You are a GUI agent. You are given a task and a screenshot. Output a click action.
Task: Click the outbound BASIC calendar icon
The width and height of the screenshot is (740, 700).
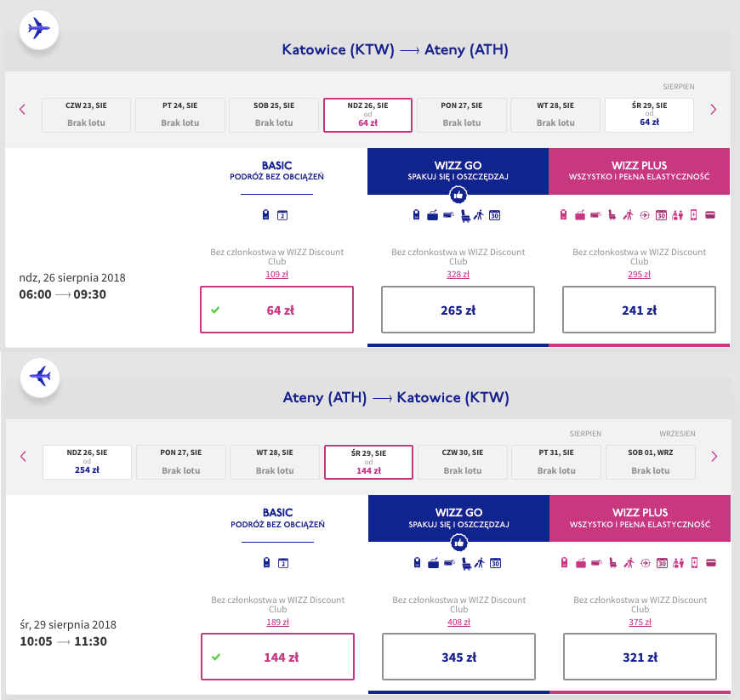(282, 216)
